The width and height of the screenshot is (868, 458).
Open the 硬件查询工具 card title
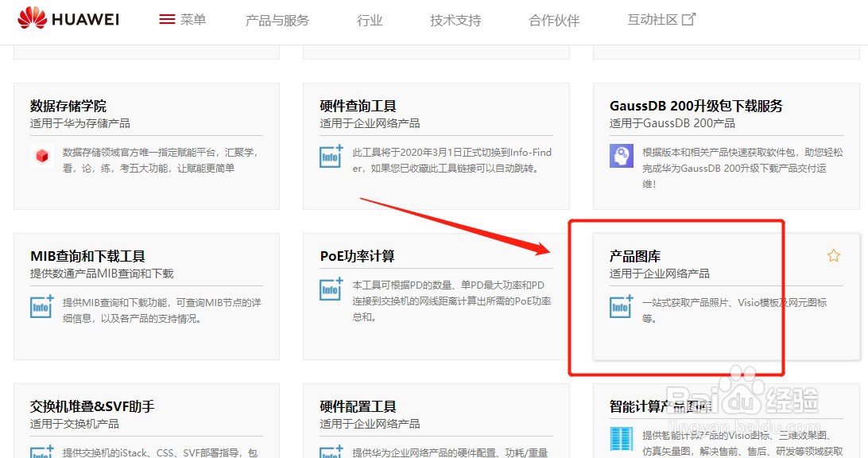[358, 106]
